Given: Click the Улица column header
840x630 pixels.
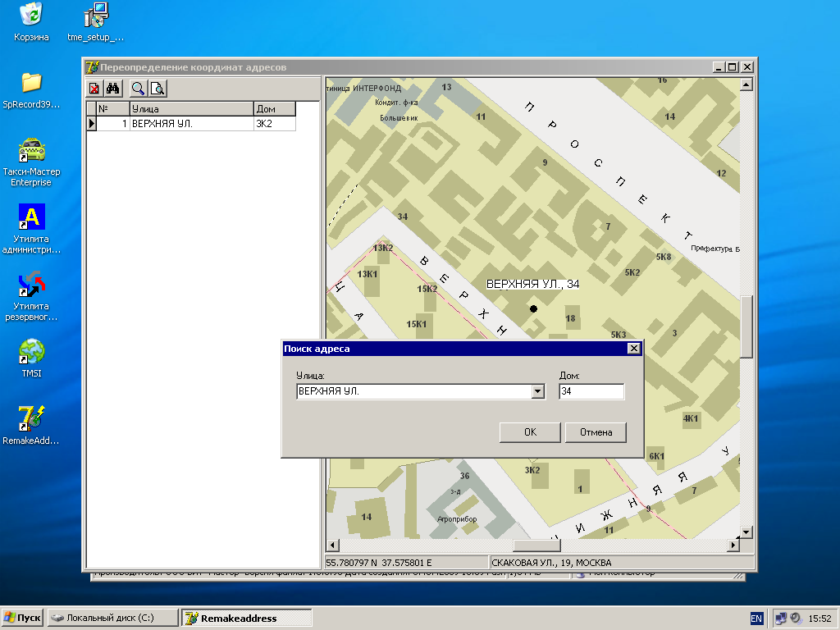Looking at the screenshot, I should (x=190, y=108).
